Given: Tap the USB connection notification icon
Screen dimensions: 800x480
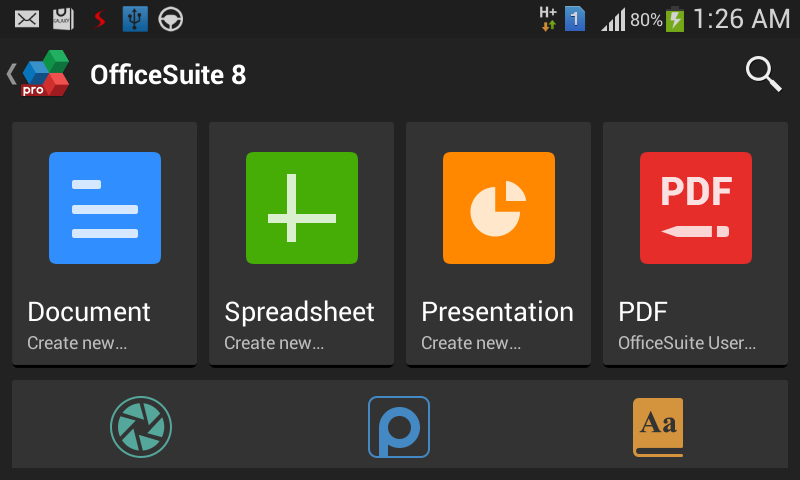Looking at the screenshot, I should (135, 19).
